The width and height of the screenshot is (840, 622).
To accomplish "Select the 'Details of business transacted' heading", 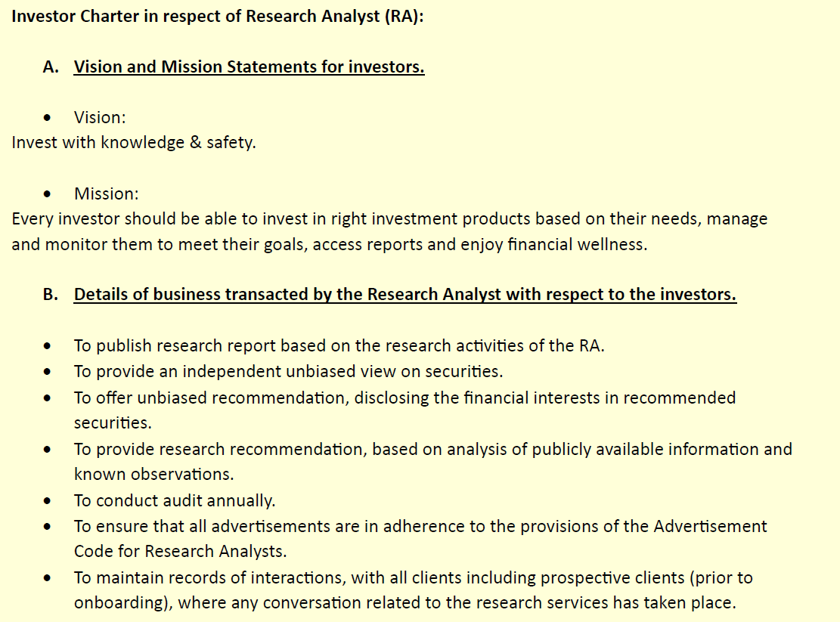I will point(405,295).
